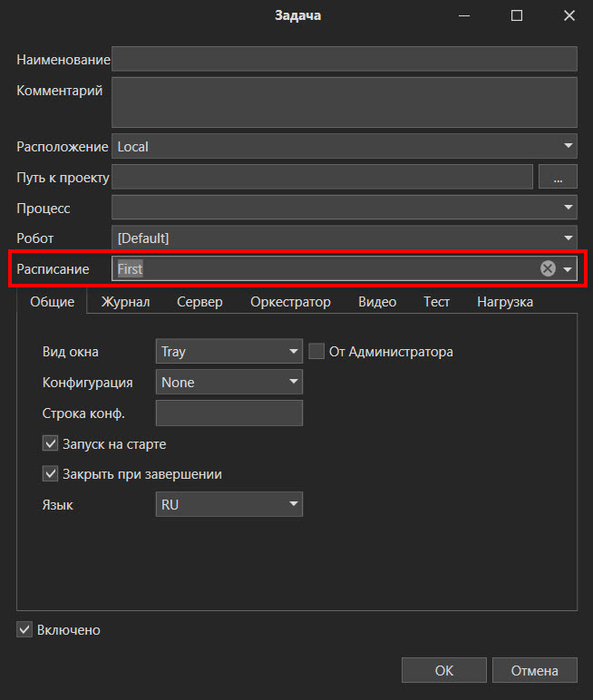
Task: Open the Оркестратор tab
Action: 290,302
